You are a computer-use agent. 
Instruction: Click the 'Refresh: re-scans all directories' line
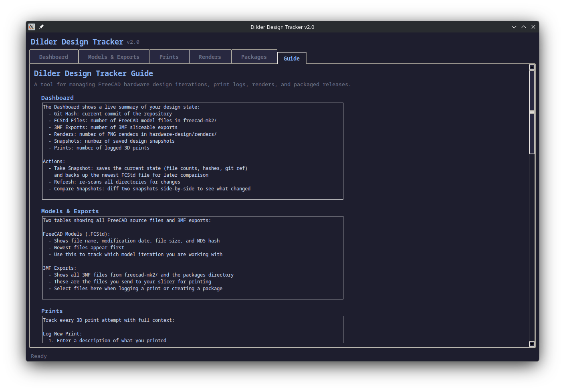click(x=115, y=182)
